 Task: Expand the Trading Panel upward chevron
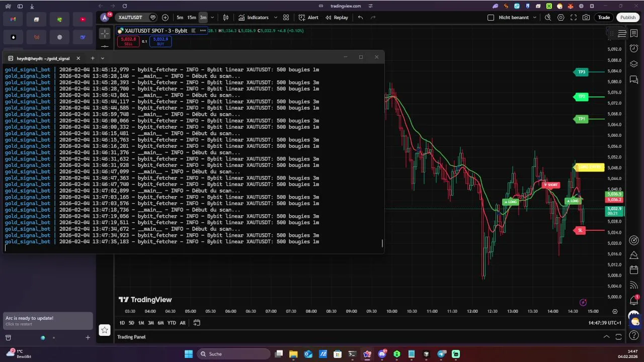tap(606, 337)
